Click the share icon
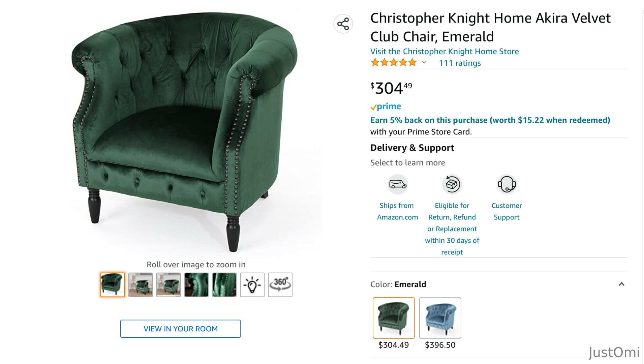This screenshot has height=364, width=644. 343,24
